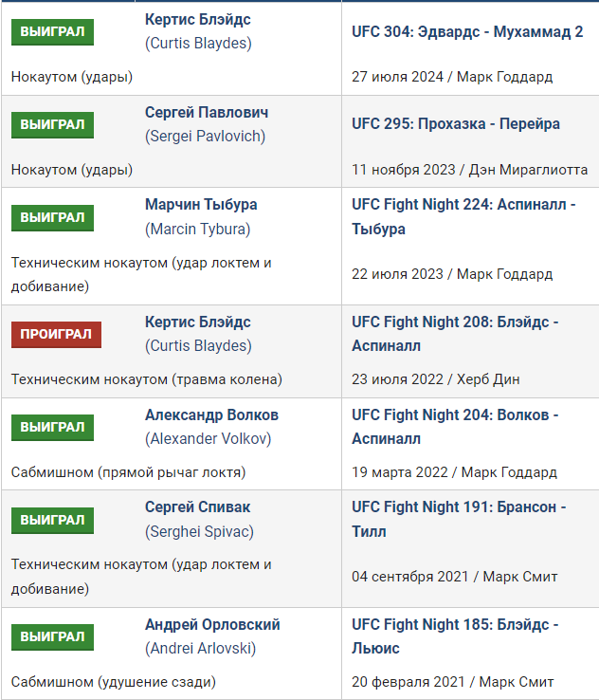The image size is (599, 700).
Task: Click the ВЫИГРАЛ badge beside Сергей Павлович
Action: tap(53, 124)
